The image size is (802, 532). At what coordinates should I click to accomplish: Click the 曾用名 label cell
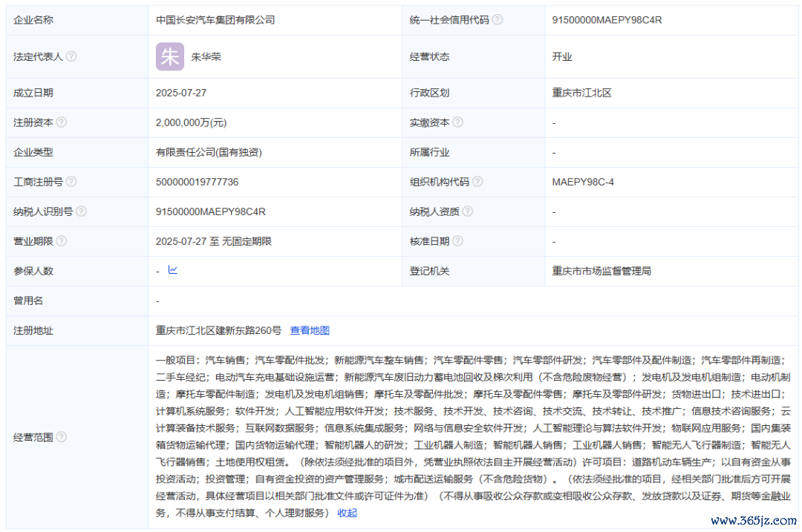pyautogui.click(x=77, y=301)
